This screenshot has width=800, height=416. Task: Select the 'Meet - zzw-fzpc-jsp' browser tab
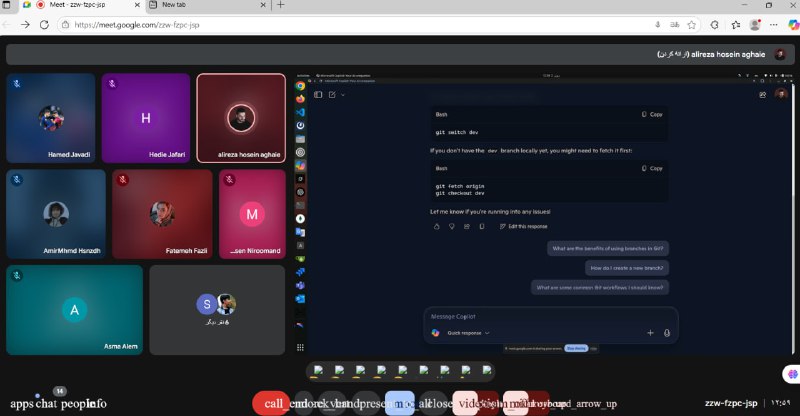pos(81,5)
